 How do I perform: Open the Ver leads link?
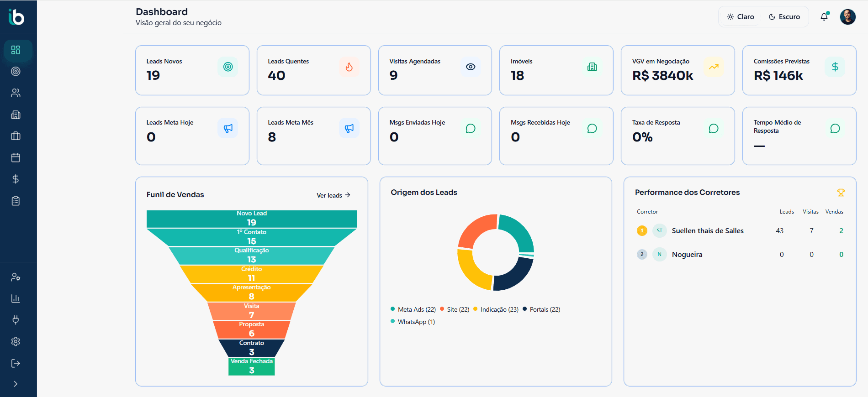(333, 195)
